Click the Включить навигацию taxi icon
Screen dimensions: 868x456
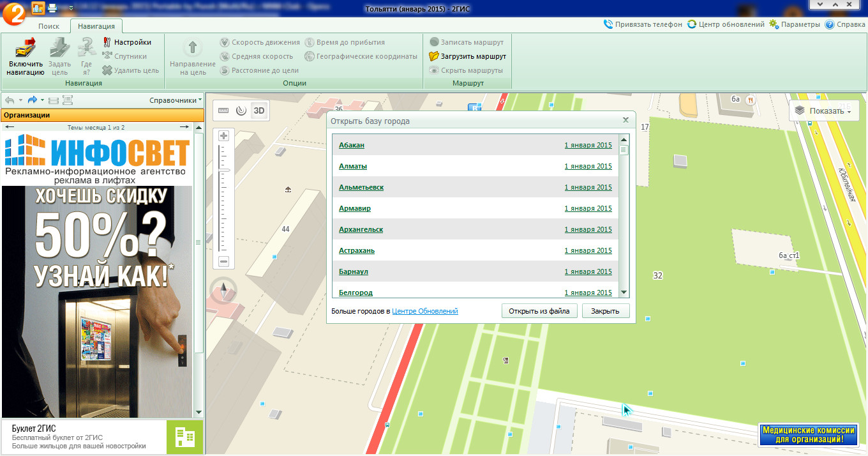pyautogui.click(x=25, y=48)
